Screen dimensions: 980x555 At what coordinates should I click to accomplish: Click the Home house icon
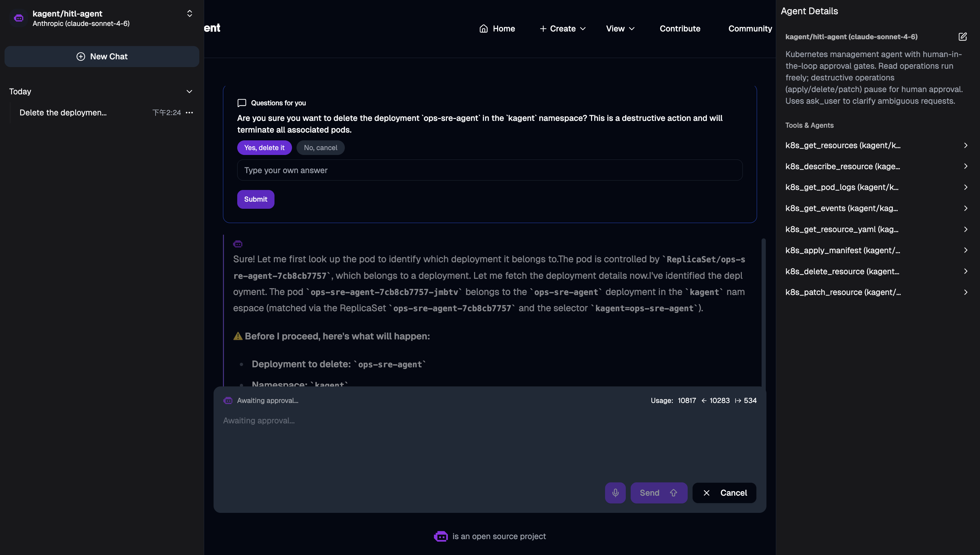(484, 29)
